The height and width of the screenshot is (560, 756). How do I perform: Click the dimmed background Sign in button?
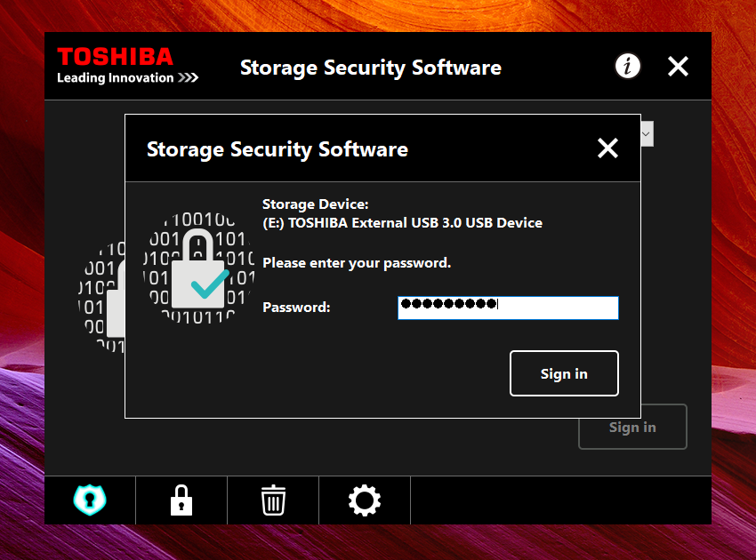632,427
